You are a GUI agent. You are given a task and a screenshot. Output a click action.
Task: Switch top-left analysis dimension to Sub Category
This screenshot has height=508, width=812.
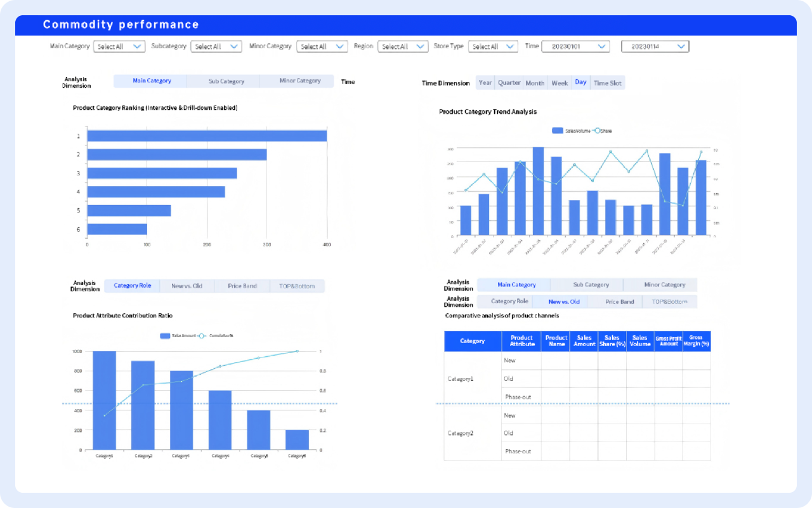click(x=226, y=81)
